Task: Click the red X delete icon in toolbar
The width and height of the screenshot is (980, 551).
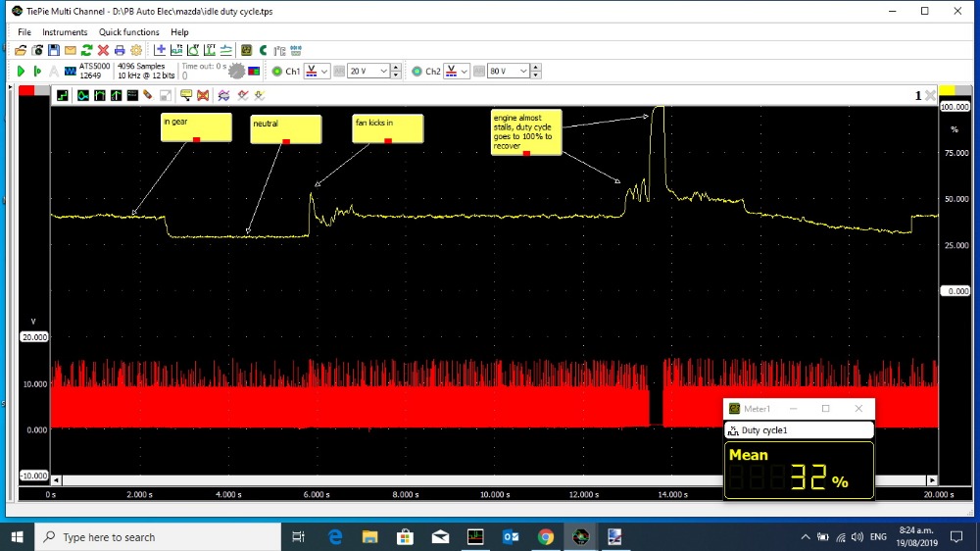Action: [103, 50]
